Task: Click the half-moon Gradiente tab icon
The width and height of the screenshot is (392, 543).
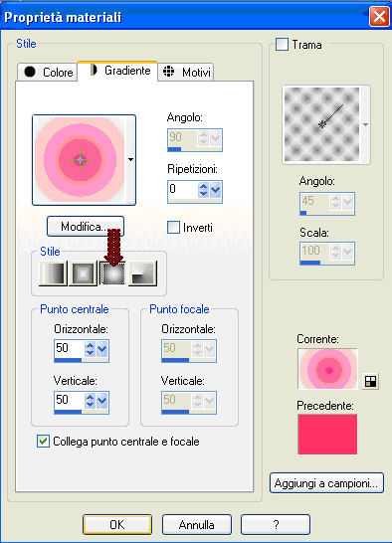Action: tap(94, 70)
